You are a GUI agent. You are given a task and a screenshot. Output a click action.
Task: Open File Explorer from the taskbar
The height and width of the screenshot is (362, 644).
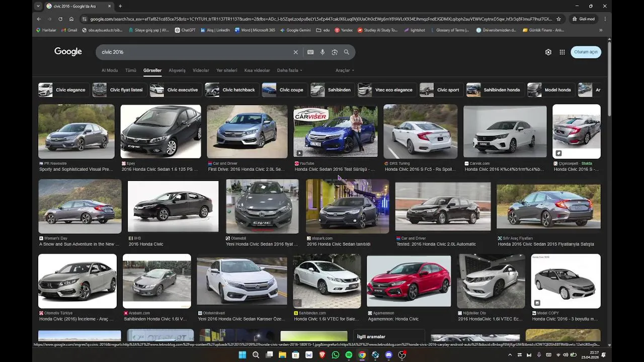[282, 355]
